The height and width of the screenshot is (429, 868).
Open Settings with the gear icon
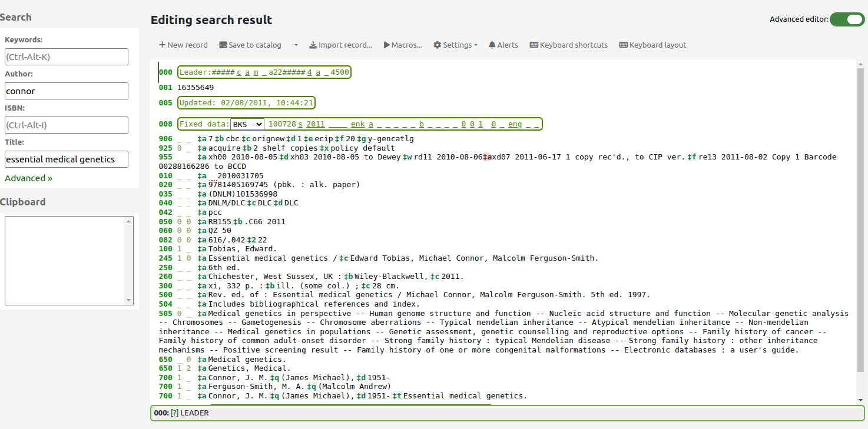(x=436, y=45)
